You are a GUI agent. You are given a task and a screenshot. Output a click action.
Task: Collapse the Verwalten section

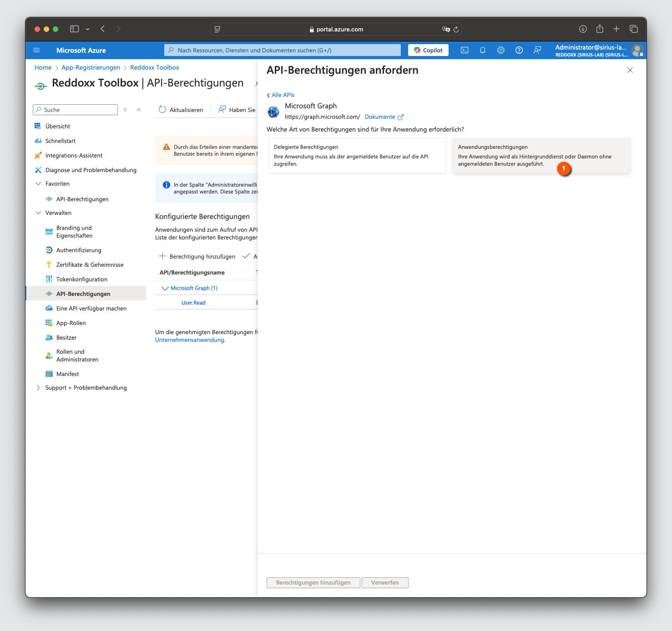(x=38, y=213)
